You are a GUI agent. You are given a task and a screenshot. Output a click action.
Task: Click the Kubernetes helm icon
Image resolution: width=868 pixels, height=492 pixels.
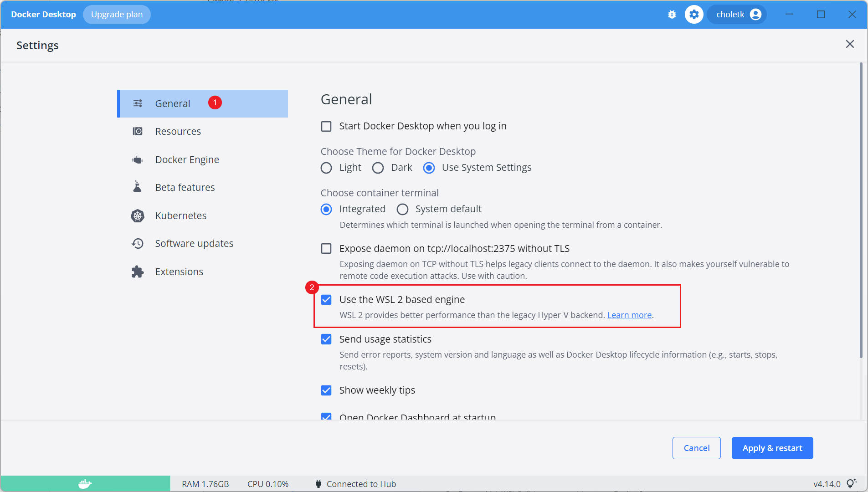click(x=138, y=216)
